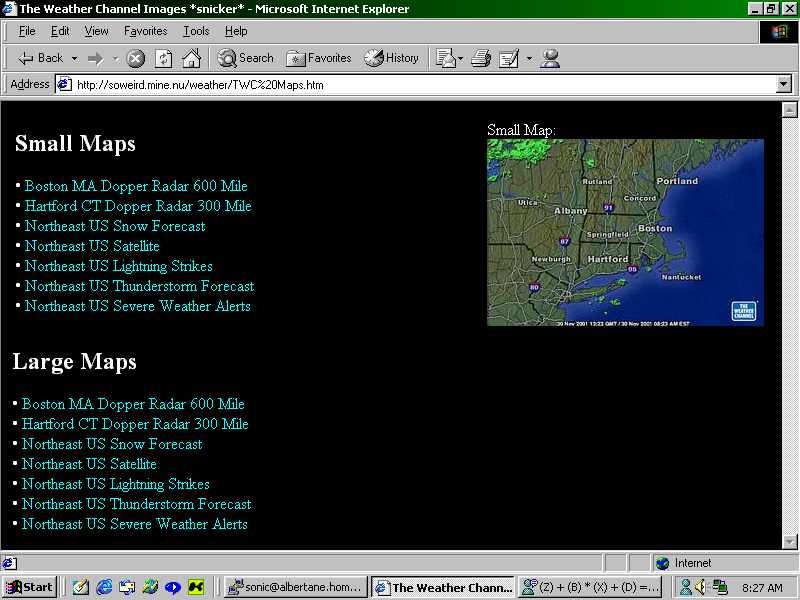Click the Mail toolbar icon
The height and width of the screenshot is (600, 800).
pyautogui.click(x=447, y=58)
